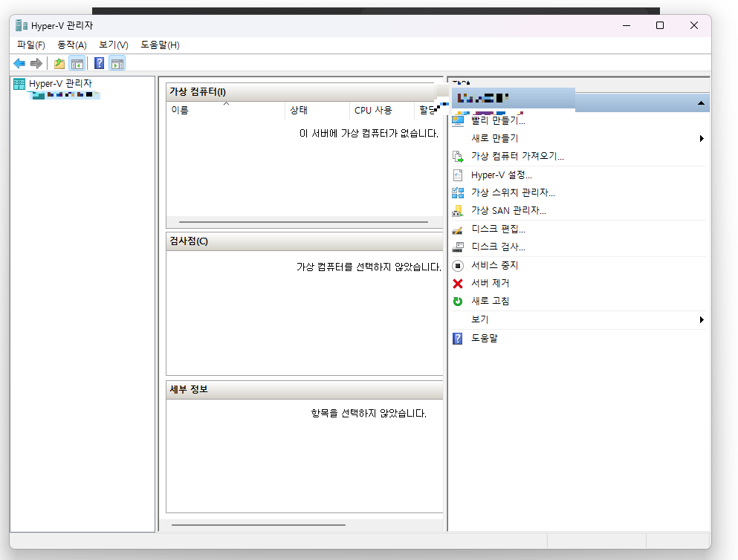This screenshot has width=738, height=560.
Task: Click text '항목을 선택하지 않았습니다.'
Action: coord(369,414)
